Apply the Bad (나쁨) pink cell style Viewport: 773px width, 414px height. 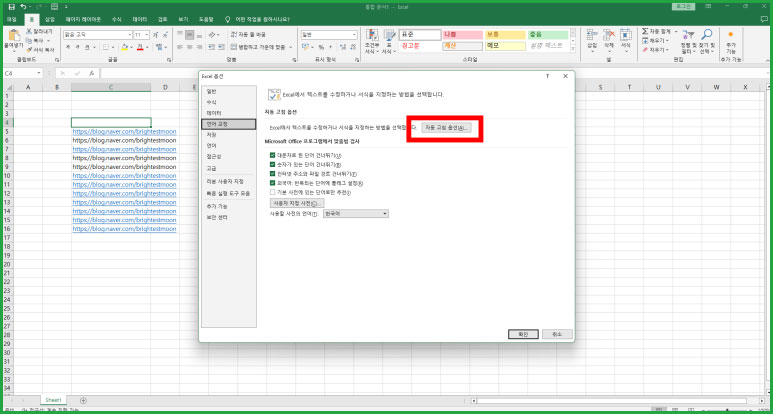coord(462,35)
